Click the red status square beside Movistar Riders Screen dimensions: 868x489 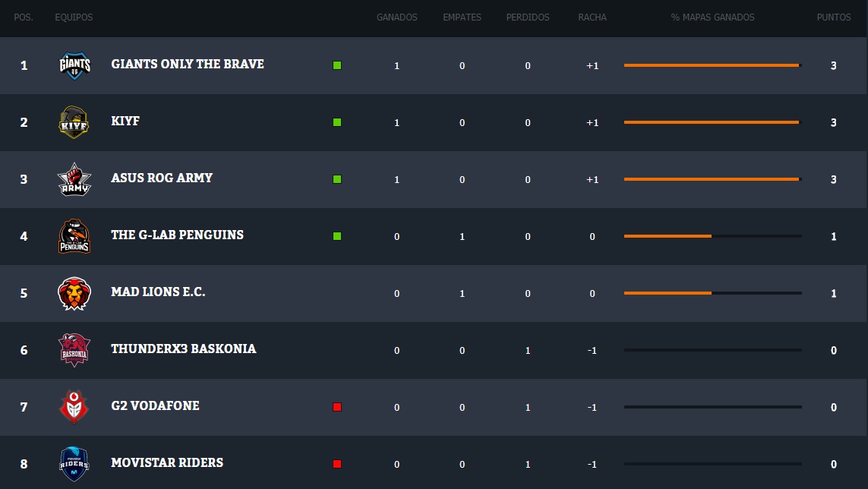click(337, 464)
